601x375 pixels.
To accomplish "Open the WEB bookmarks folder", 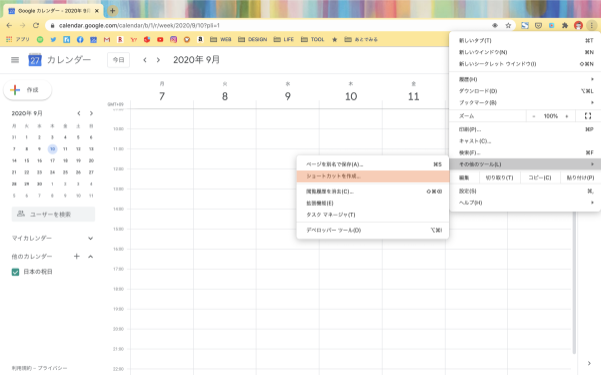I will [x=220, y=39].
